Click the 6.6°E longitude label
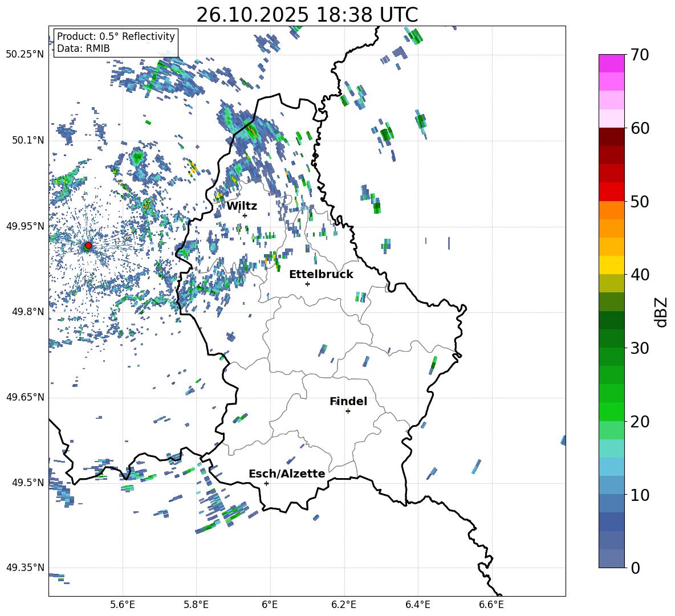 (x=491, y=605)
